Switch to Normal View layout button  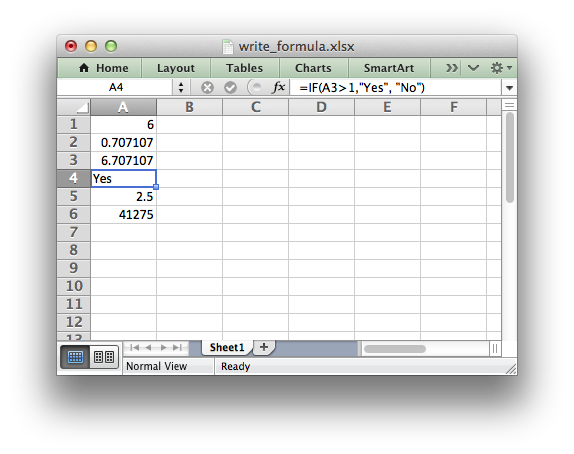75,357
